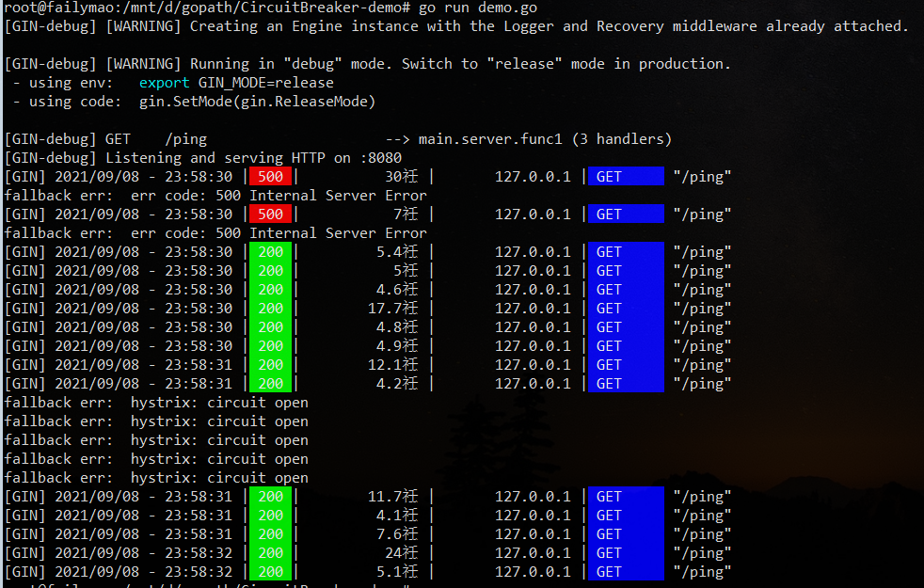Image resolution: width=924 pixels, height=588 pixels.
Task: Click timestamp 23:58:32 in latency 24 row
Action: tap(199, 553)
